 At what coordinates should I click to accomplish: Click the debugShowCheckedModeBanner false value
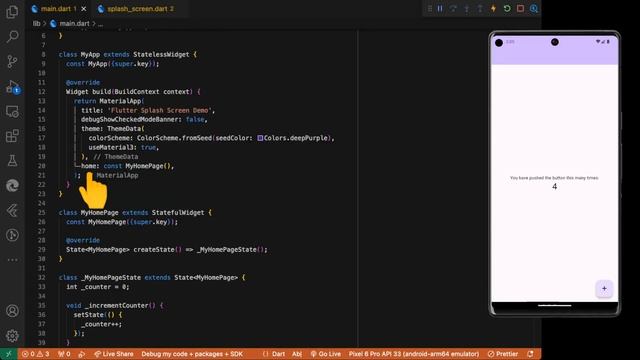pos(195,120)
